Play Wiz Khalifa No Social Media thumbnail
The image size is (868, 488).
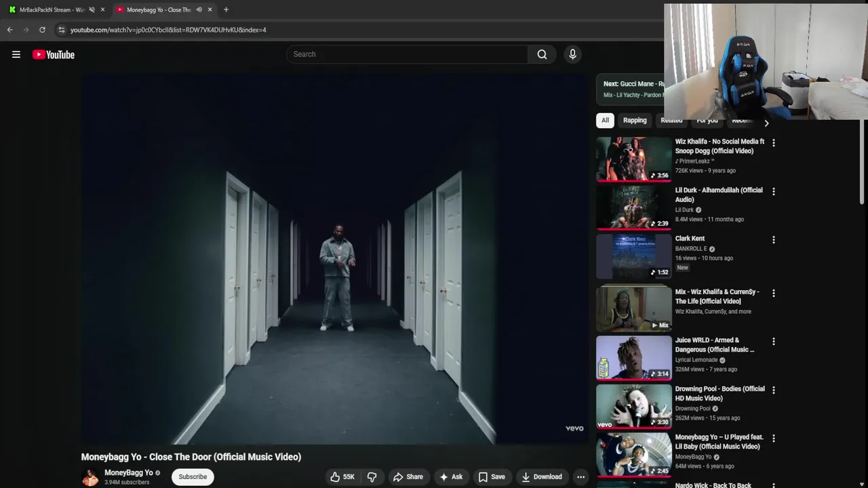click(633, 159)
